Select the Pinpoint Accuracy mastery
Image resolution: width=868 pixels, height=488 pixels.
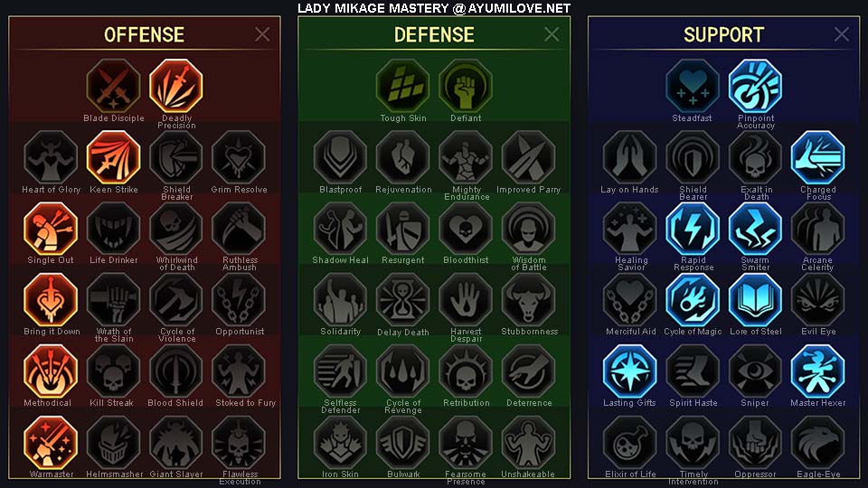(x=755, y=87)
